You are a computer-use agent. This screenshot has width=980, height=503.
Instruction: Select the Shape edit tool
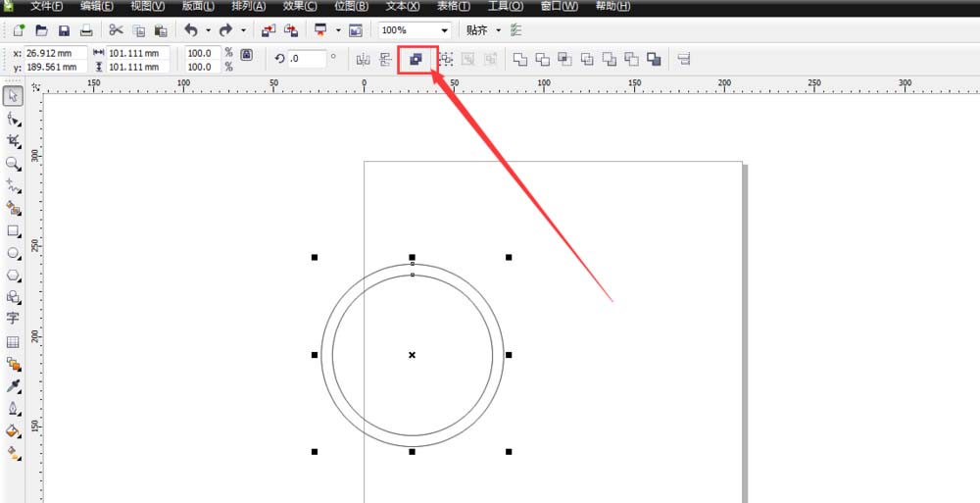14,119
